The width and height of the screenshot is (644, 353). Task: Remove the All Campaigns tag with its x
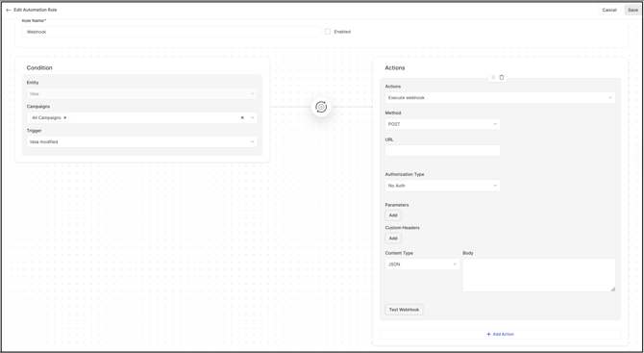65,117
